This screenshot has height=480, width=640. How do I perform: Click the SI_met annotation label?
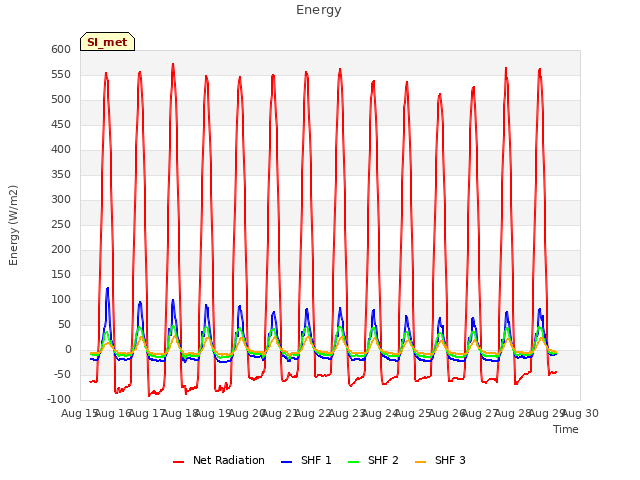[107, 42]
